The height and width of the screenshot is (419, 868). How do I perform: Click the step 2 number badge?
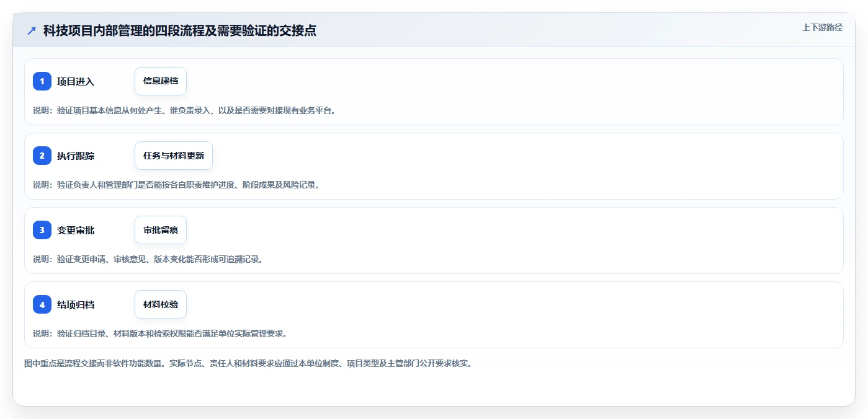[42, 156]
